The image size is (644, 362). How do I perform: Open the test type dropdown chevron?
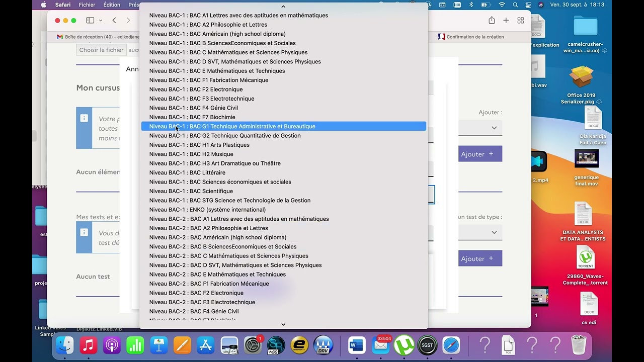494,232
